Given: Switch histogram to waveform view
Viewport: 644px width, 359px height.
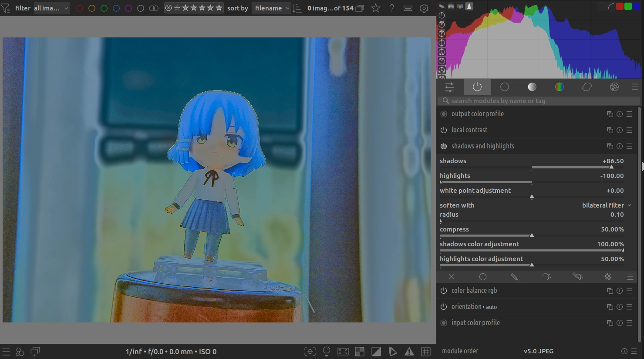Looking at the screenshot, I should click(x=451, y=6).
